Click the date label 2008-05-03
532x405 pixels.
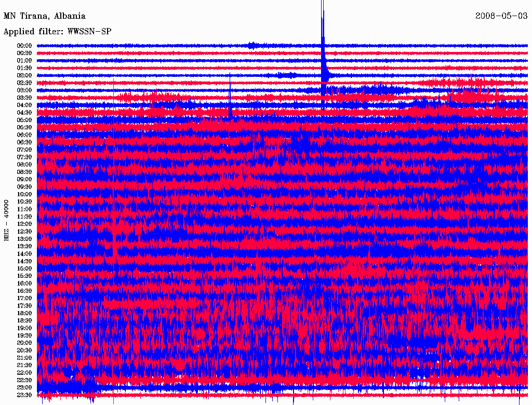tap(501, 16)
